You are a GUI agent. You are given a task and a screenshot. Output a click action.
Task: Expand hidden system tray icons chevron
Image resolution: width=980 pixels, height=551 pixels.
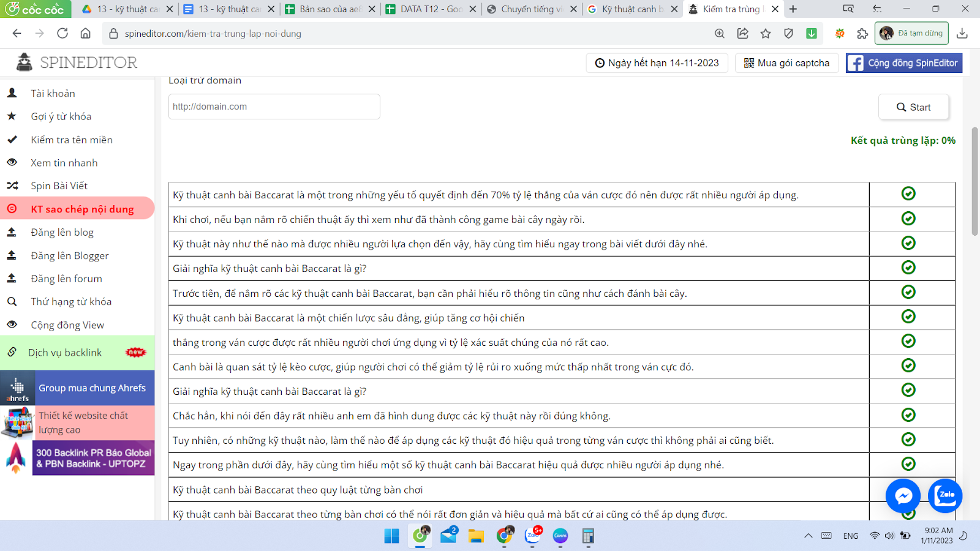coord(809,536)
